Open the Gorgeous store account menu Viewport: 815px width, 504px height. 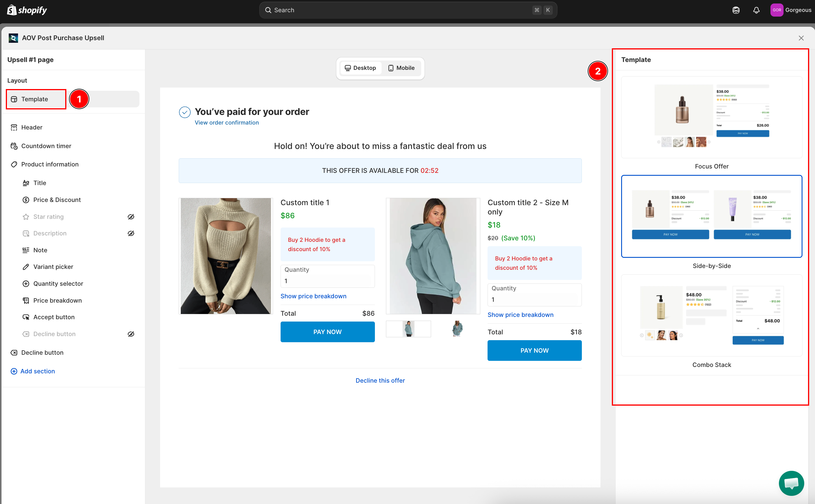coord(790,10)
